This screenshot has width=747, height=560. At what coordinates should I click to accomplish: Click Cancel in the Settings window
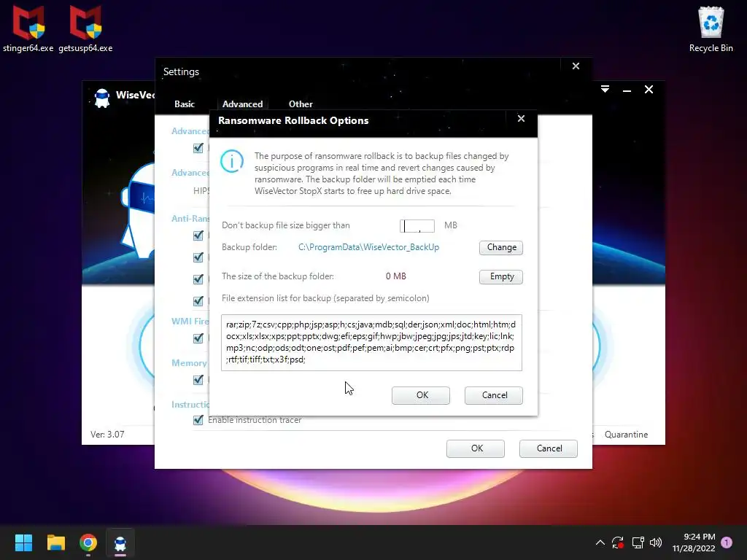(x=549, y=448)
